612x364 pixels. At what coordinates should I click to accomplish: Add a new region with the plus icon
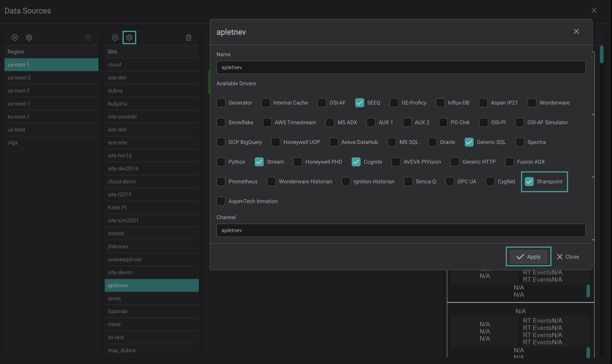click(15, 38)
